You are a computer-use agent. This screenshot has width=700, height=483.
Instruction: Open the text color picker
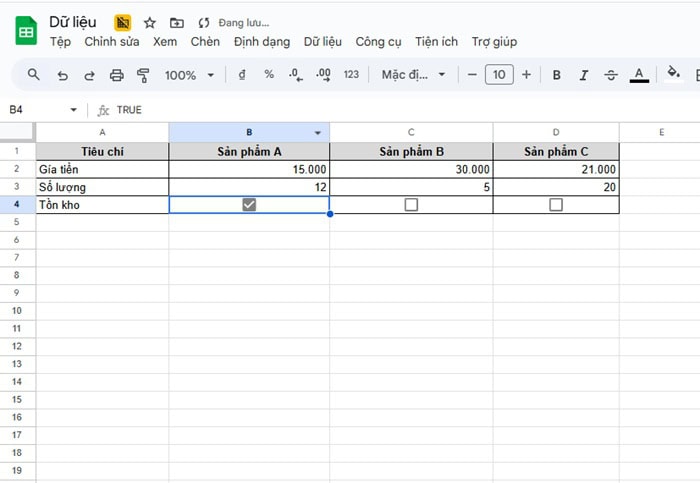pyautogui.click(x=639, y=75)
